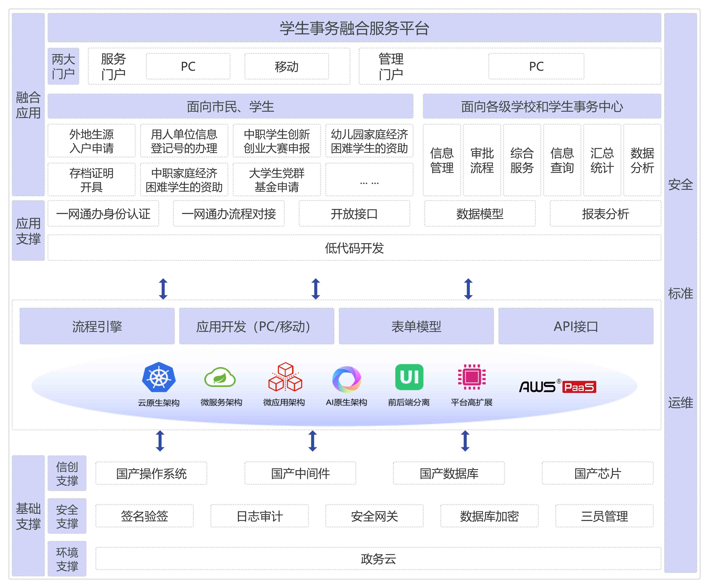Click the 一网通办身份认证 box

103,213
